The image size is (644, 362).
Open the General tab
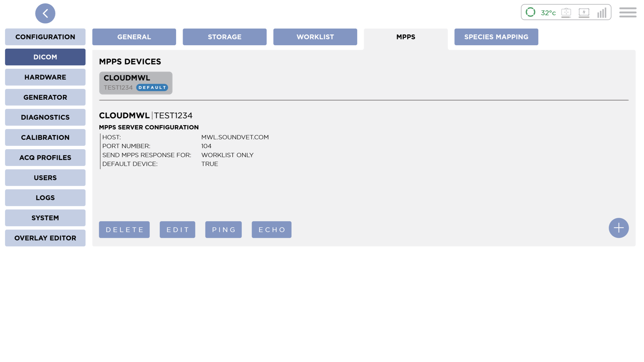tap(134, 37)
